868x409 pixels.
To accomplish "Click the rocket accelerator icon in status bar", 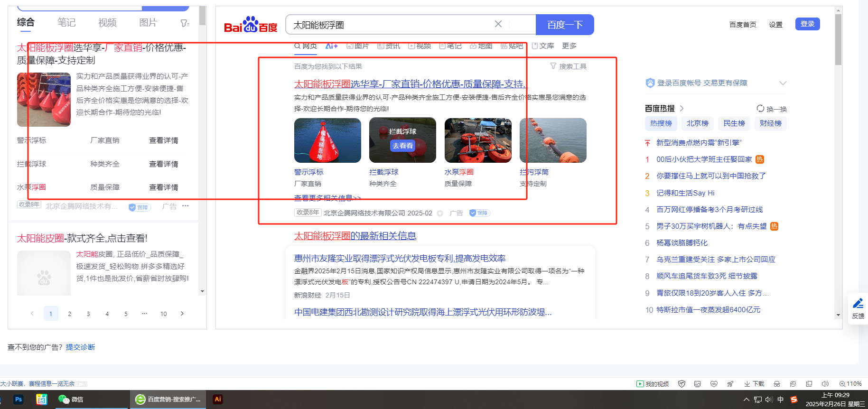I will [x=730, y=384].
